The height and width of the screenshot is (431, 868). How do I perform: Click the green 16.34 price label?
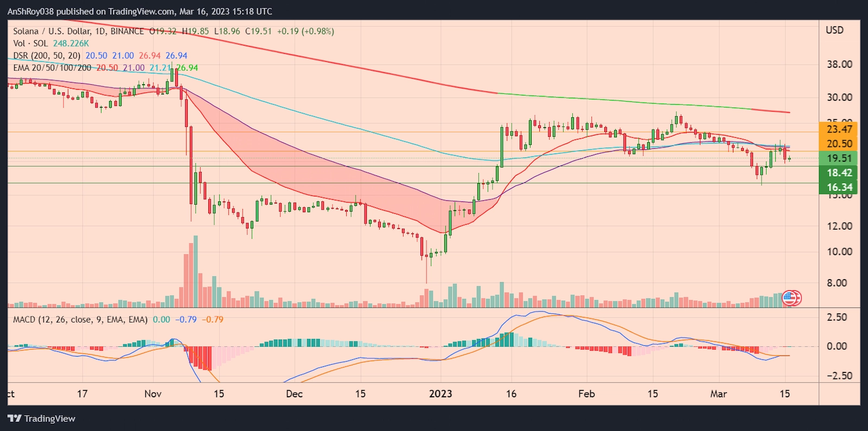(x=839, y=187)
